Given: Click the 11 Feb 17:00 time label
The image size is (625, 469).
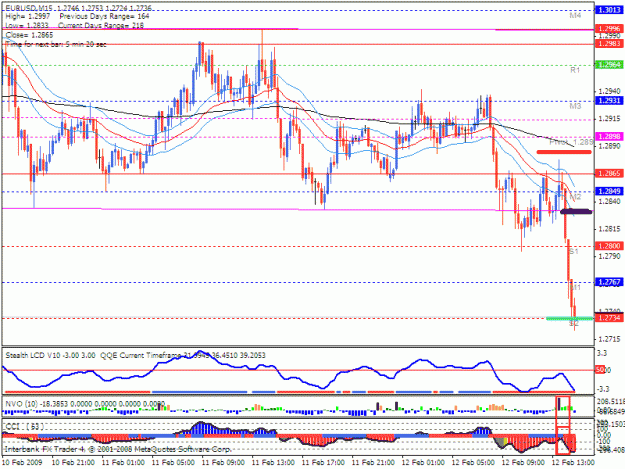Looking at the screenshot, I should (323, 463).
